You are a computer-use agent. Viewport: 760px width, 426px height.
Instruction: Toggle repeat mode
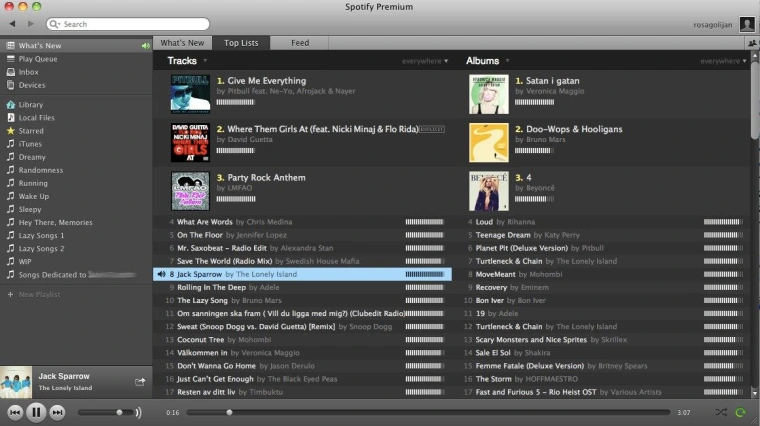[740, 412]
